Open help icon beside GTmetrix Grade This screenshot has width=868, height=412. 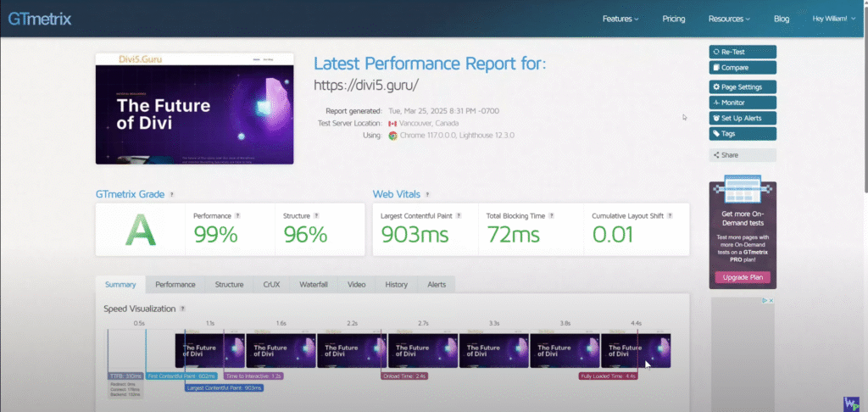[x=171, y=195]
